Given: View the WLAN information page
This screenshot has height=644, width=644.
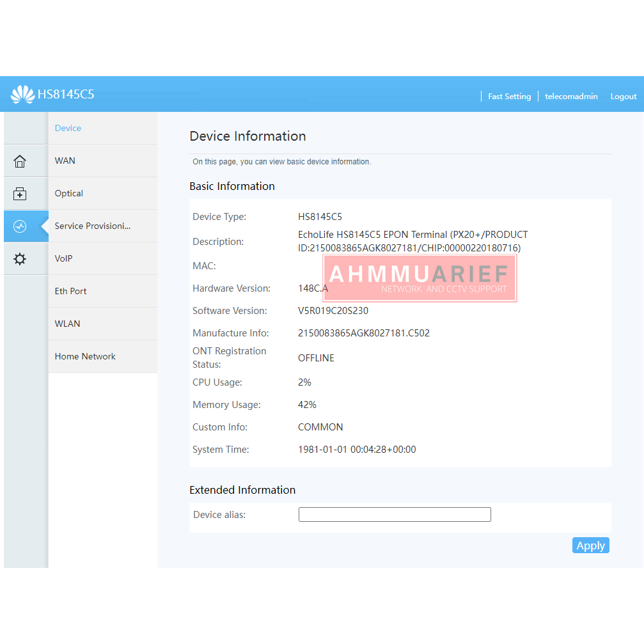Looking at the screenshot, I should pyautogui.click(x=68, y=324).
